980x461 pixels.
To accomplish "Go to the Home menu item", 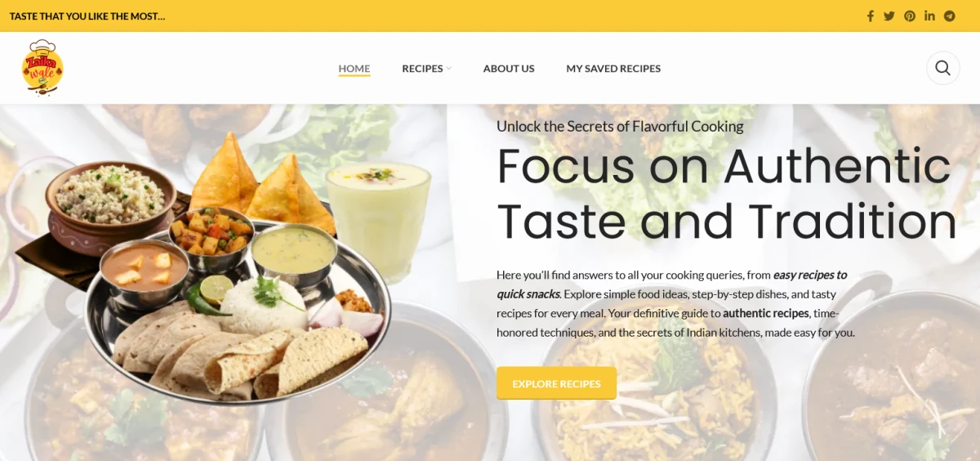I will (x=354, y=69).
